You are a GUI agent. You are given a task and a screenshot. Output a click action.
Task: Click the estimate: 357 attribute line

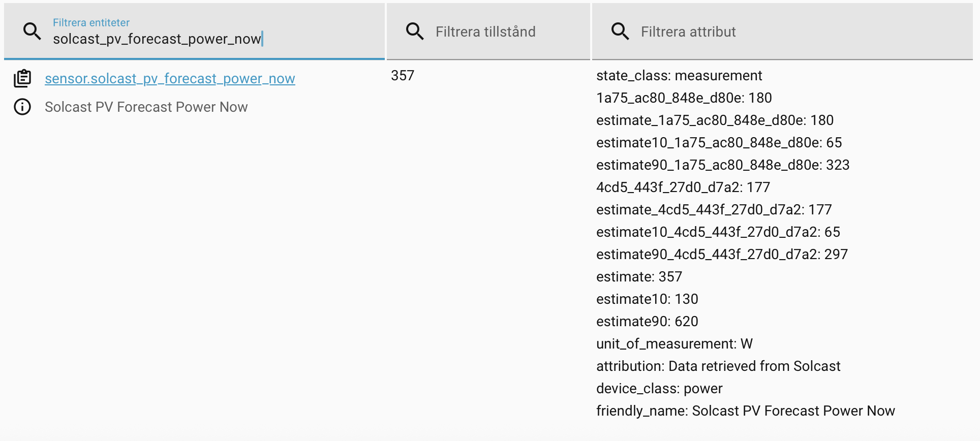(x=639, y=277)
